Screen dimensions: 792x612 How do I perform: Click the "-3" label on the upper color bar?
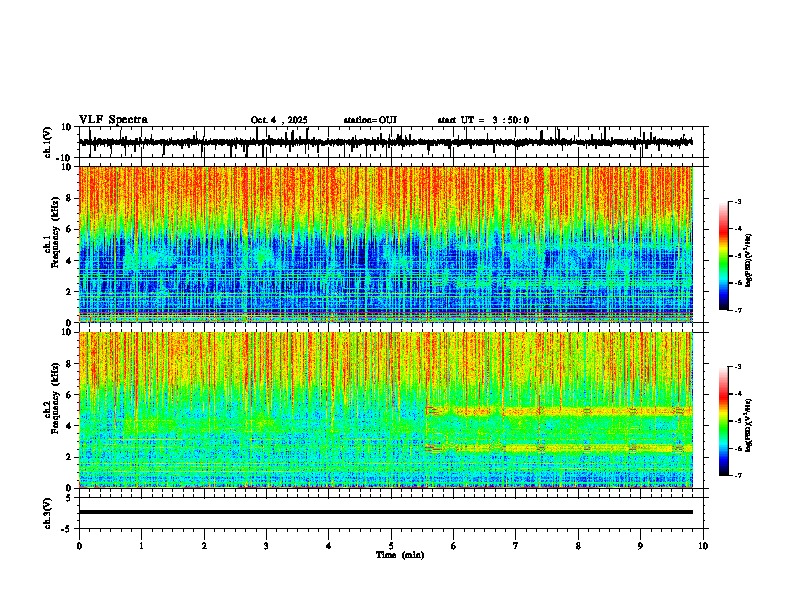[x=737, y=201]
